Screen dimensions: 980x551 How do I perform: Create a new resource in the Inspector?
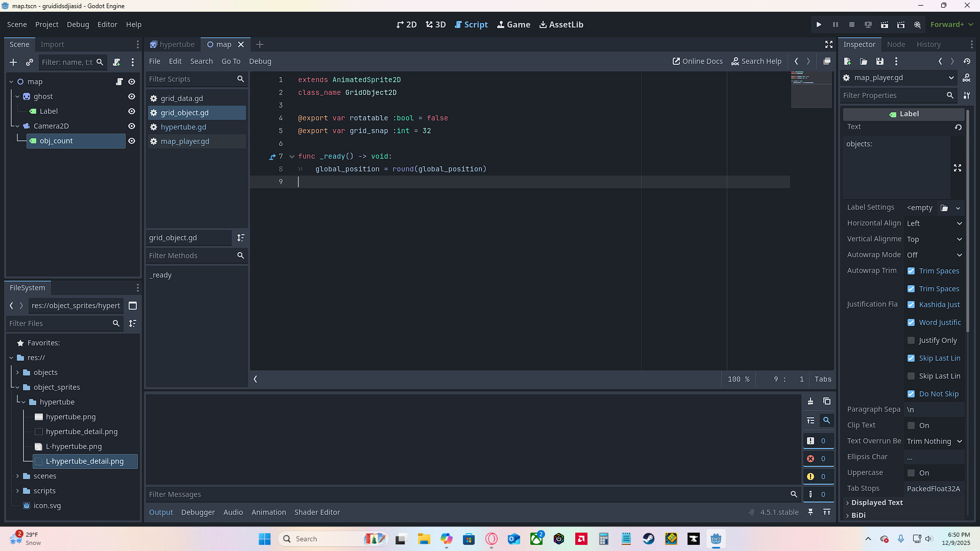(847, 61)
